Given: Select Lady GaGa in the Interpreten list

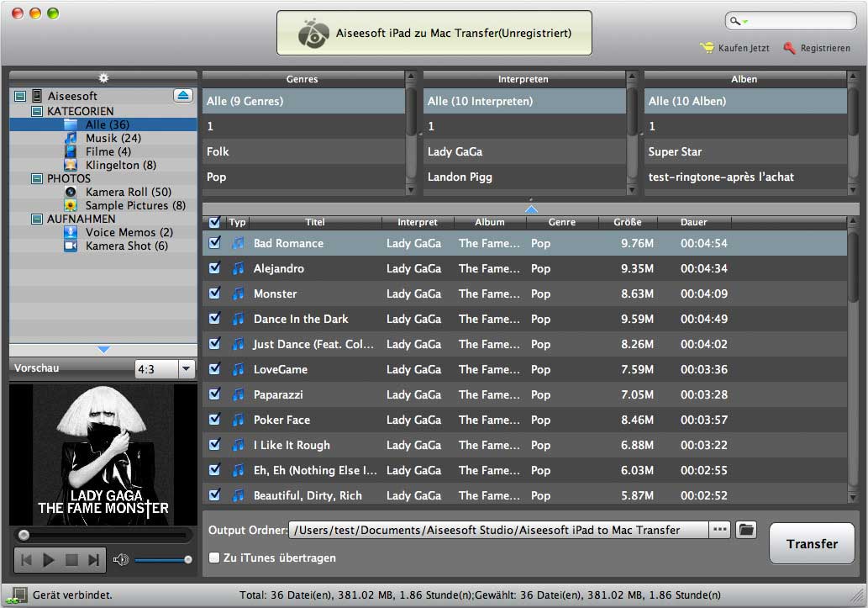Looking at the screenshot, I should coord(524,151).
